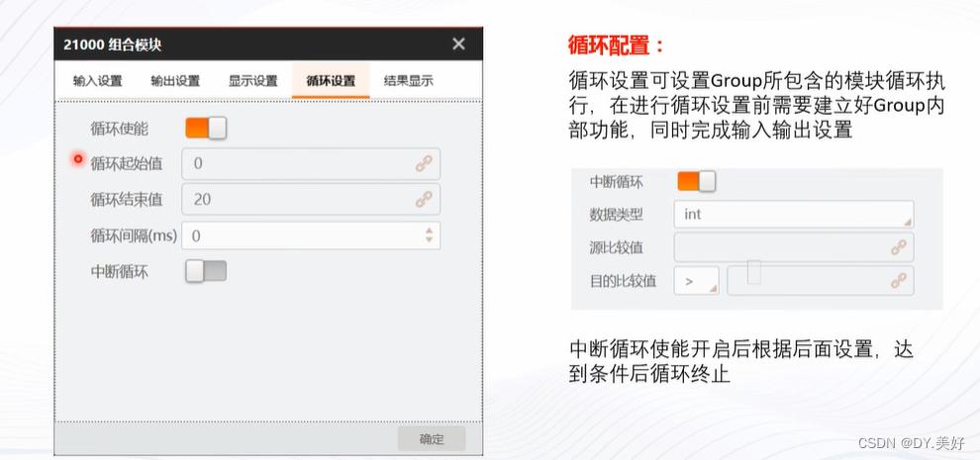
Task: Enable the 中断循环 switch in dialog
Action: [206, 271]
